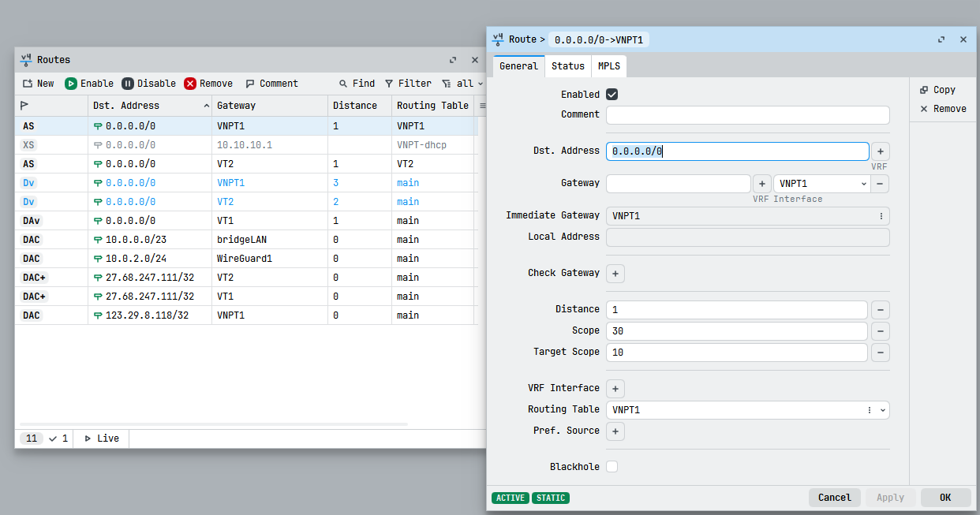Open Find in the Routes window
This screenshot has width=980, height=515.
tap(357, 84)
